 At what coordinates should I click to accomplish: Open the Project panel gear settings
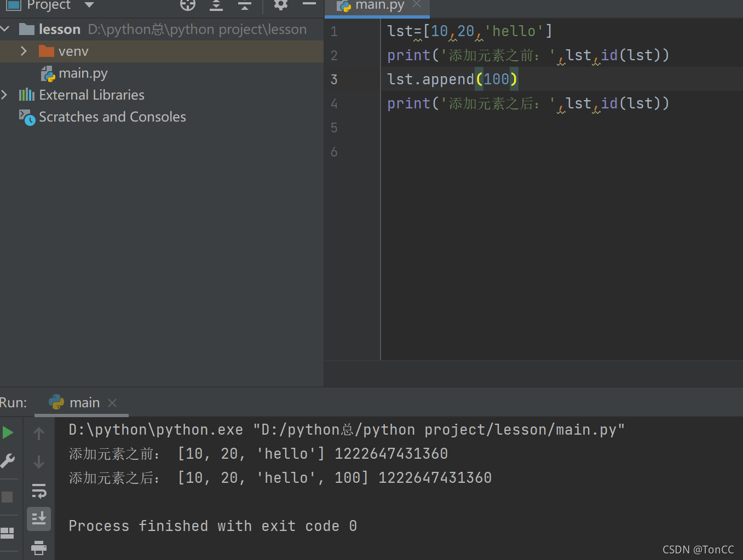coord(281,5)
